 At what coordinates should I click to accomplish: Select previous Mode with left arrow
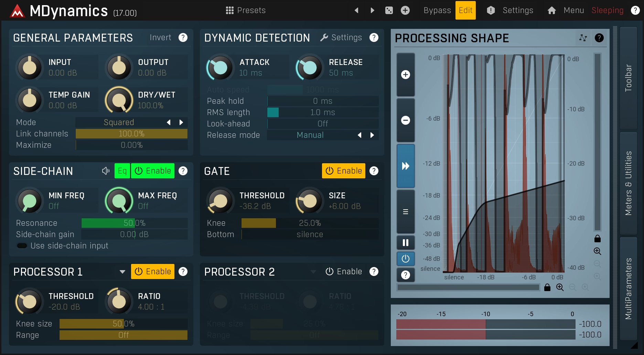[169, 122]
